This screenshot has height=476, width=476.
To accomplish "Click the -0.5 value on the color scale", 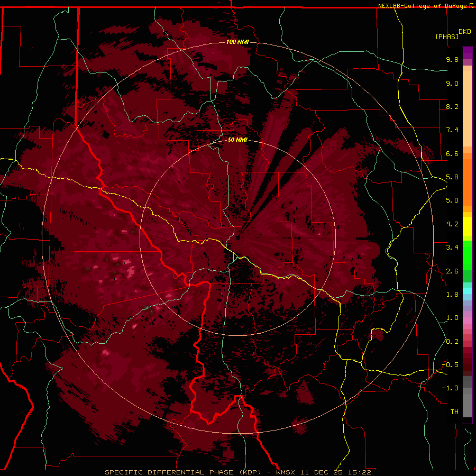I will tap(451, 365).
